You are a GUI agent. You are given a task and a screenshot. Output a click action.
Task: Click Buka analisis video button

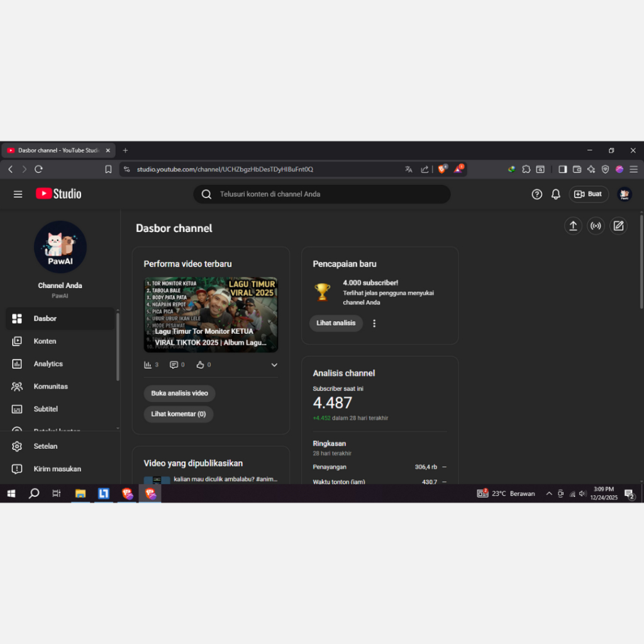pyautogui.click(x=179, y=393)
